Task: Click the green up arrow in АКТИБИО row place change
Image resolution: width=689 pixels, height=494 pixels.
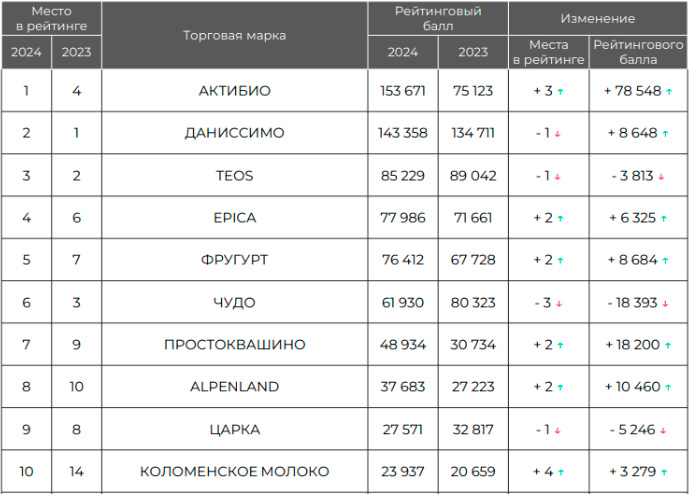Action: pyautogui.click(x=560, y=91)
